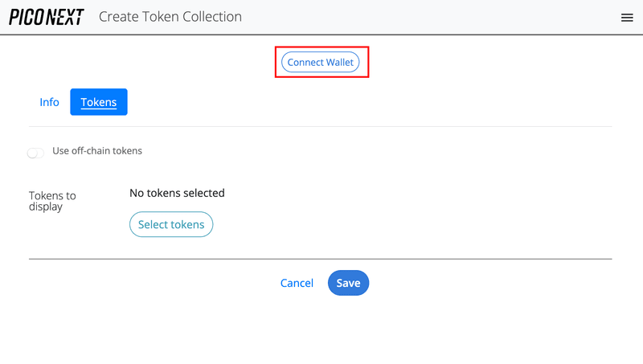This screenshot has width=643, height=364.
Task: Toggle the Use off-chain tokens switch
Action: click(x=35, y=153)
